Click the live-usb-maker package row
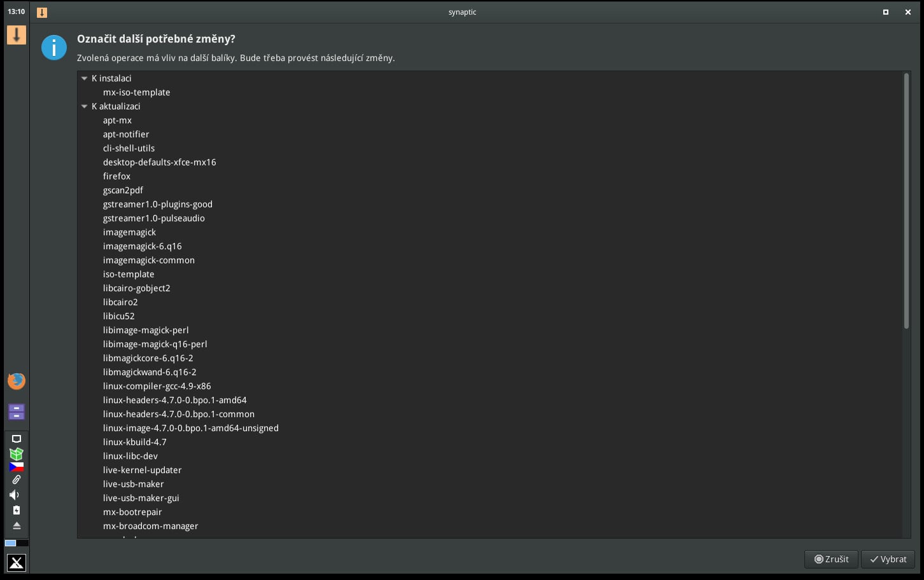Screen dimensions: 924x580 489,484
